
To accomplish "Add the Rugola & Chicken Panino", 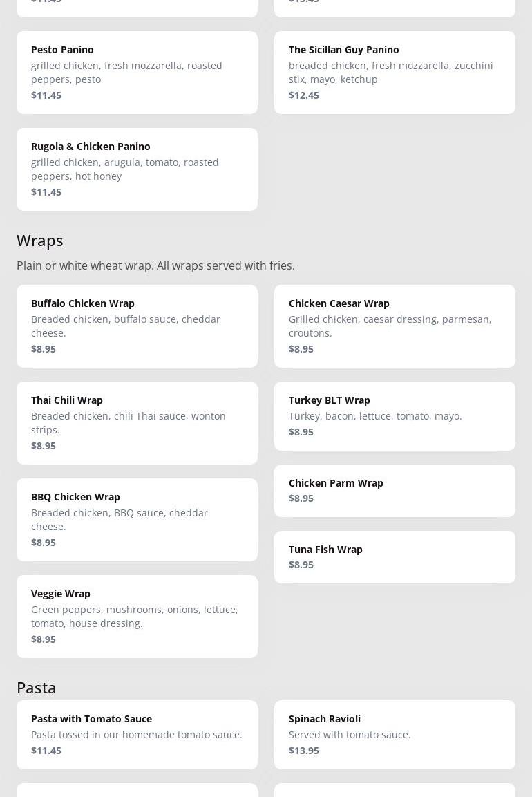I will (x=137, y=169).
